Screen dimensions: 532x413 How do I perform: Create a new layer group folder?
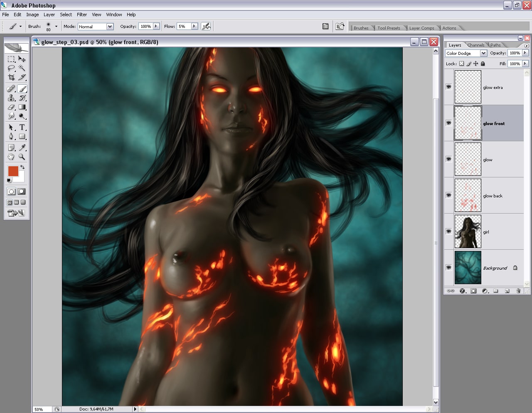pos(496,291)
